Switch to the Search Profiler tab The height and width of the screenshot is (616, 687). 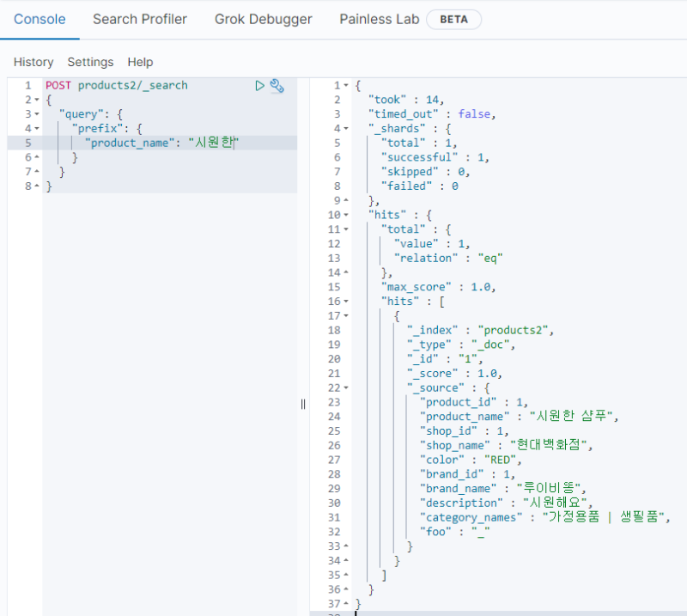tap(140, 19)
